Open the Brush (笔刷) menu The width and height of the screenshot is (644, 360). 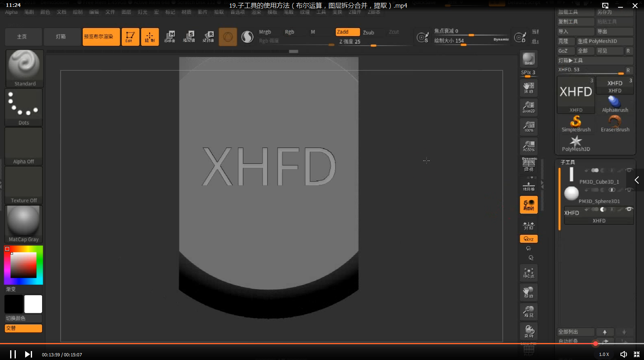point(29,12)
